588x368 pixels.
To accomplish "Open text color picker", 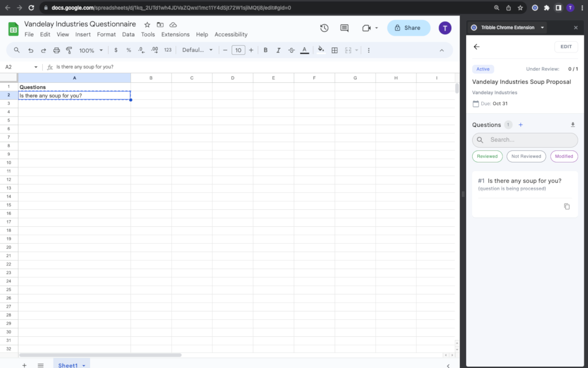I will [304, 50].
